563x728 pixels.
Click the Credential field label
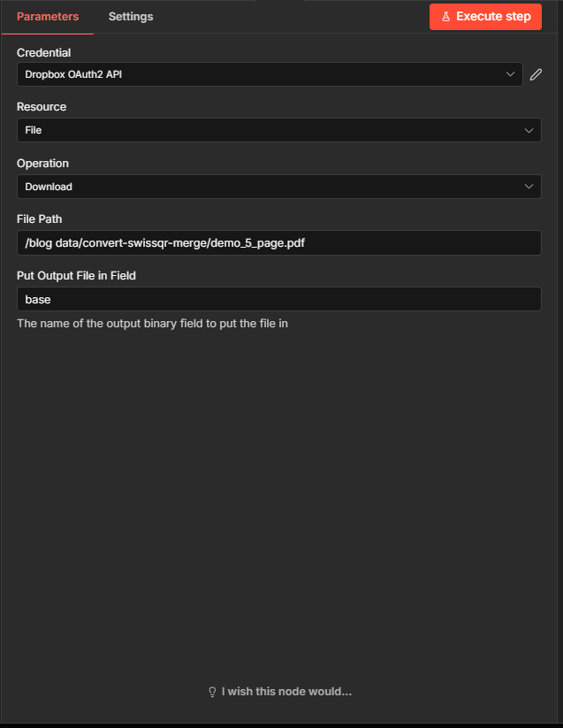click(x=44, y=53)
